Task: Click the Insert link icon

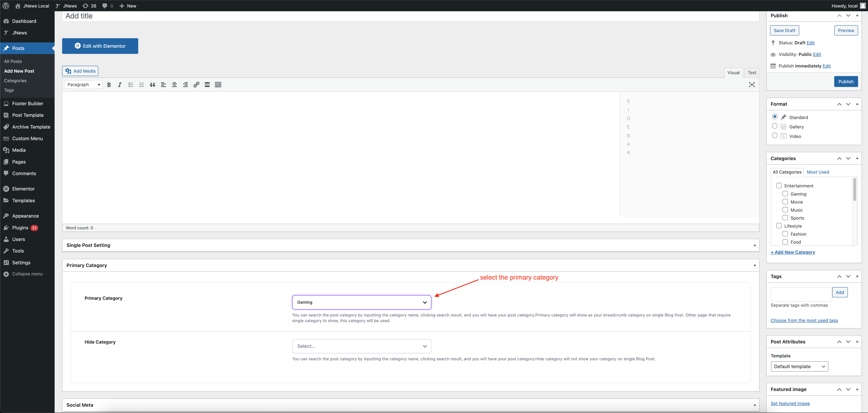Action: (x=196, y=85)
